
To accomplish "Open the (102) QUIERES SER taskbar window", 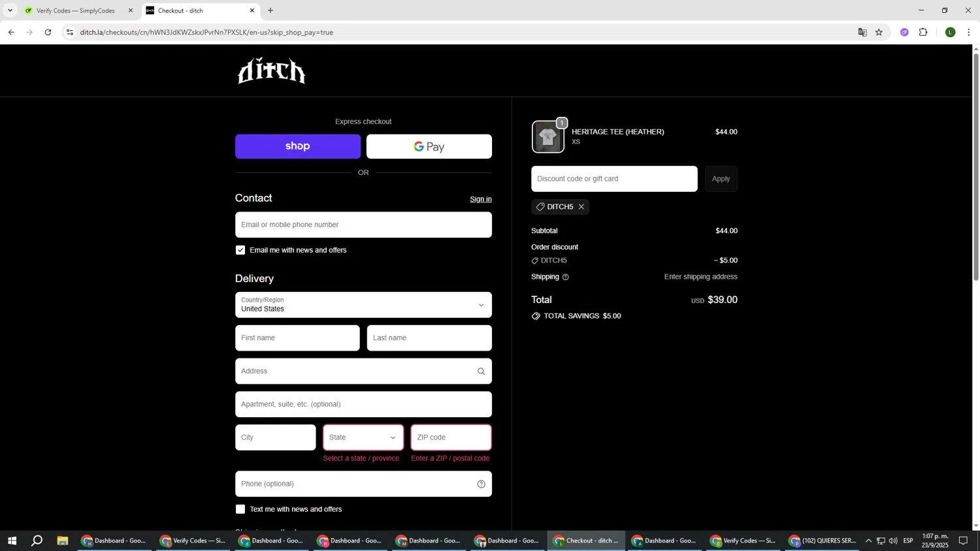I will (x=823, y=541).
